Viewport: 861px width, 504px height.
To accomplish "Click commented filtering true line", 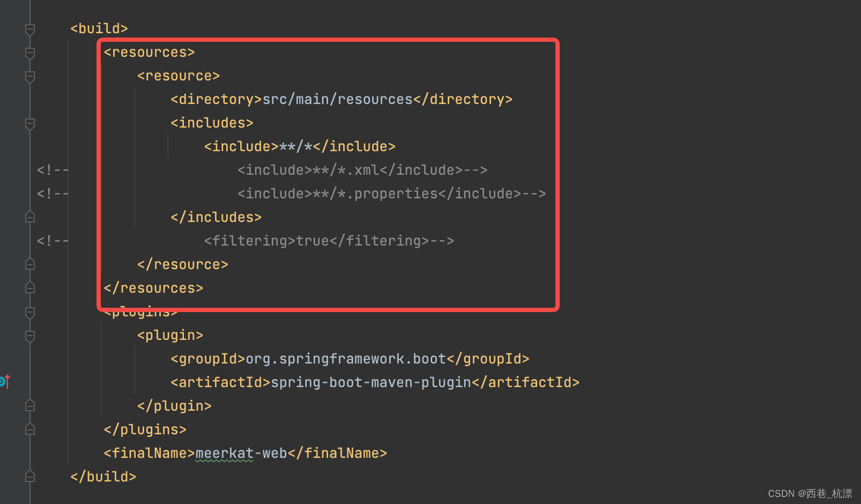I will pyautogui.click(x=329, y=241).
